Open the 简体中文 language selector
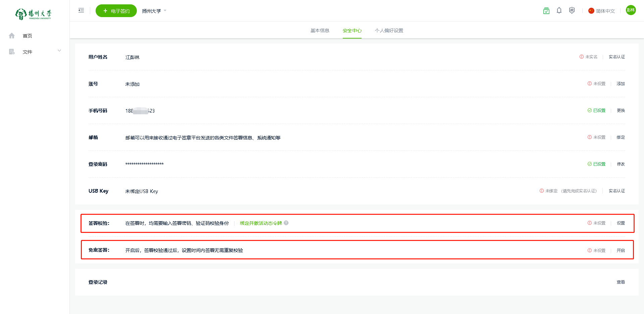Image resolution: width=644 pixels, height=314 pixels. pos(602,11)
